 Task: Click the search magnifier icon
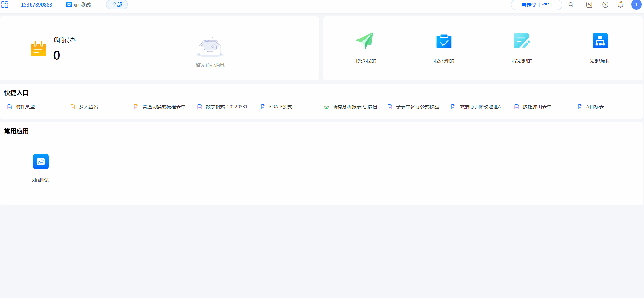coord(571,5)
